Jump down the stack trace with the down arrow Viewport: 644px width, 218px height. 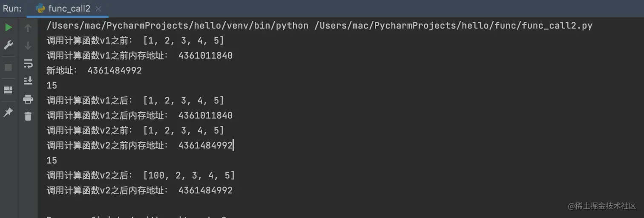(x=28, y=45)
